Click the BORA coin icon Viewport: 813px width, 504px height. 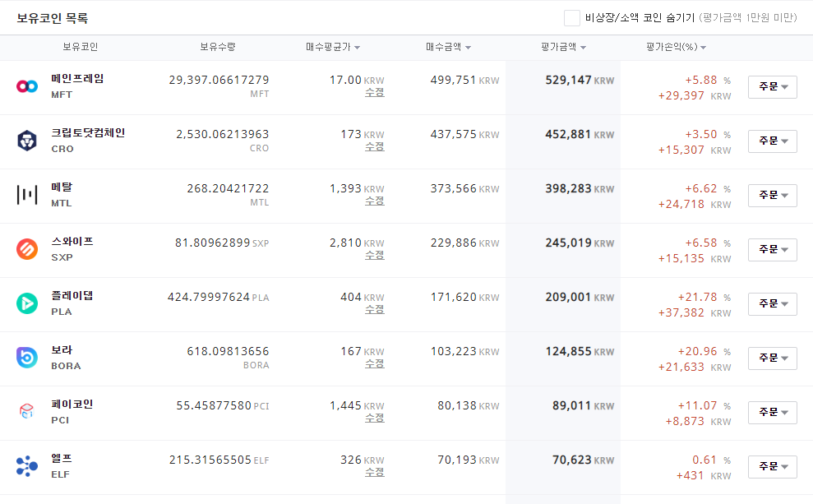pyautogui.click(x=27, y=358)
